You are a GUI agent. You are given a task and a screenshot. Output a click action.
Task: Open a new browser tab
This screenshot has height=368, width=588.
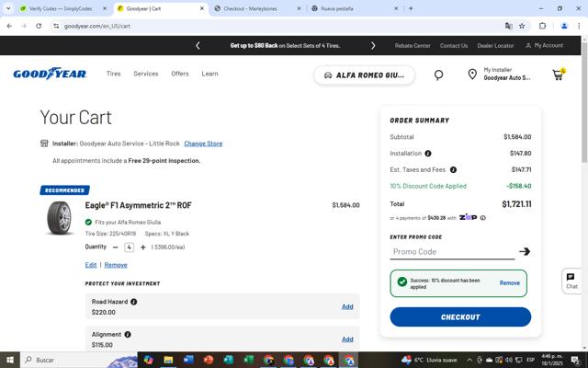pos(411,8)
